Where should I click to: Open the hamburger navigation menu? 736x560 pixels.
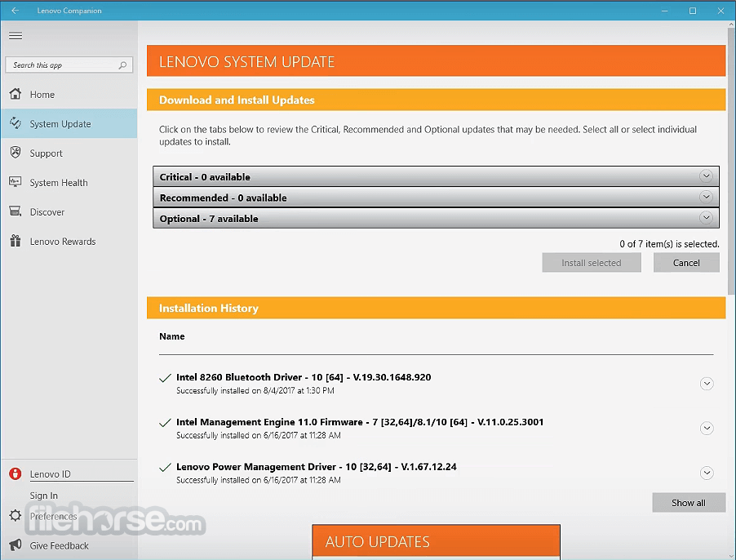click(16, 36)
